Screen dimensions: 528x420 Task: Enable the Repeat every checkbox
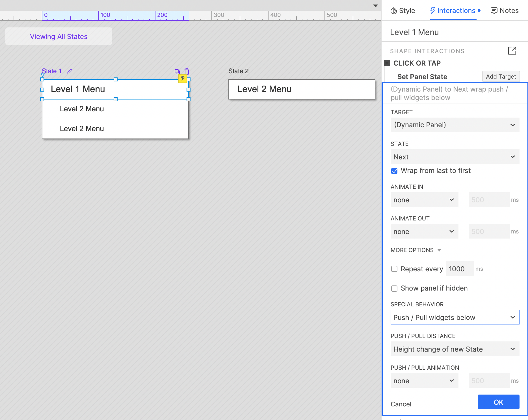click(394, 269)
